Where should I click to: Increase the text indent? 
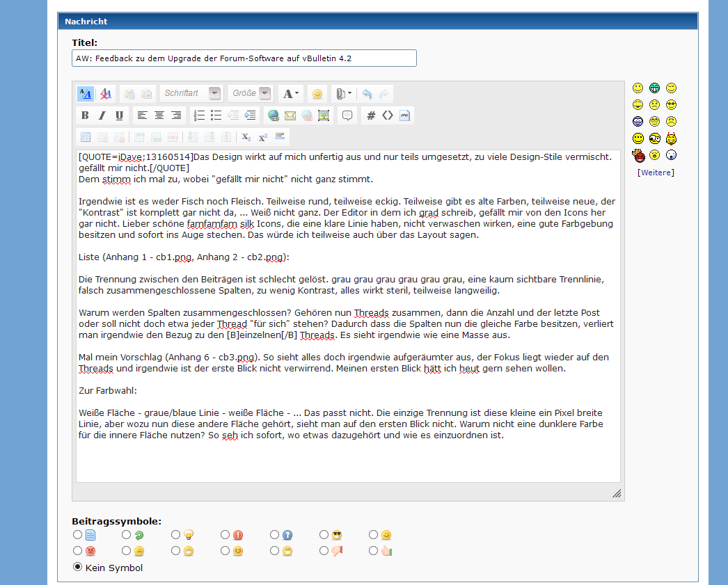pos(251,115)
